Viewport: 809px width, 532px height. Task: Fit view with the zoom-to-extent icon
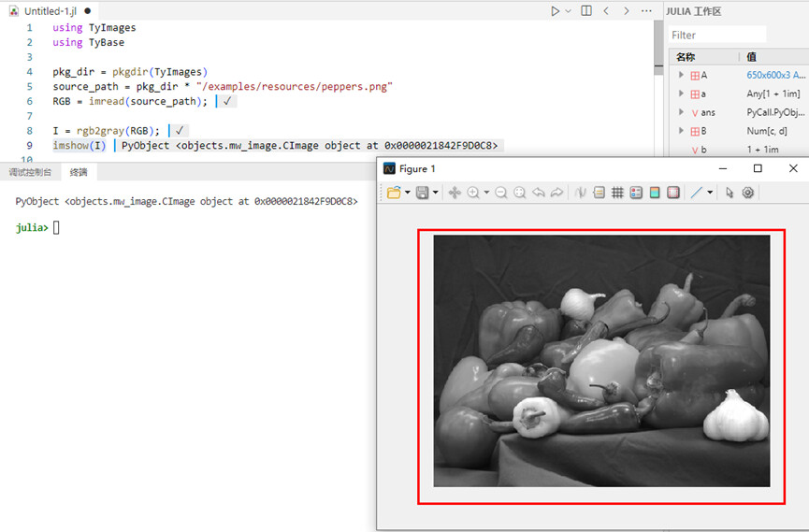coord(520,193)
